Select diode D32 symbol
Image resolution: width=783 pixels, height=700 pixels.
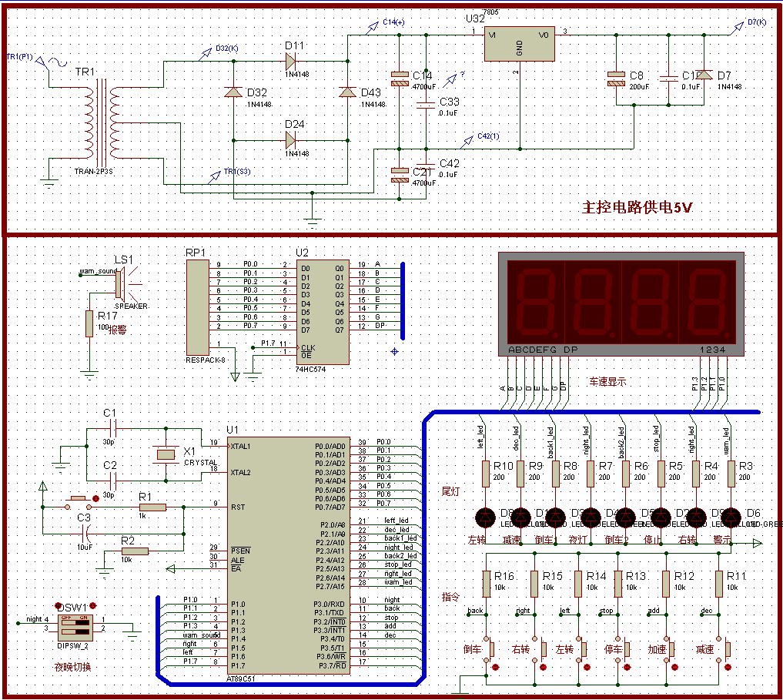233,92
